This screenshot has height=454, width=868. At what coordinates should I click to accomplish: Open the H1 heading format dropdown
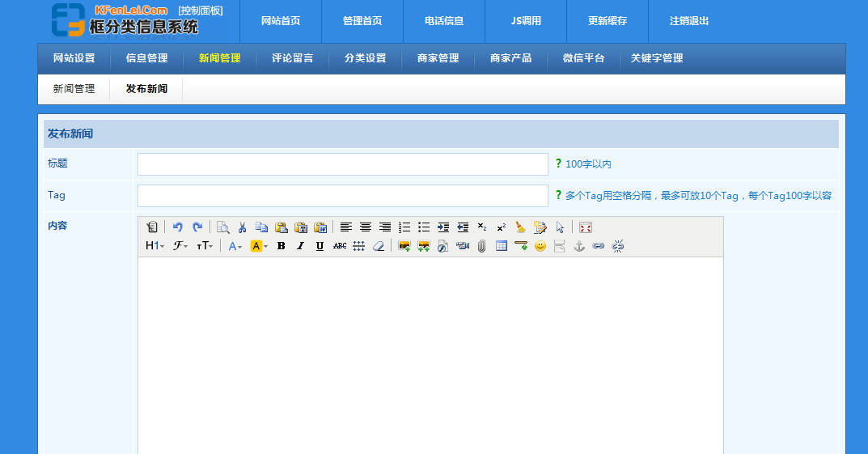(155, 246)
